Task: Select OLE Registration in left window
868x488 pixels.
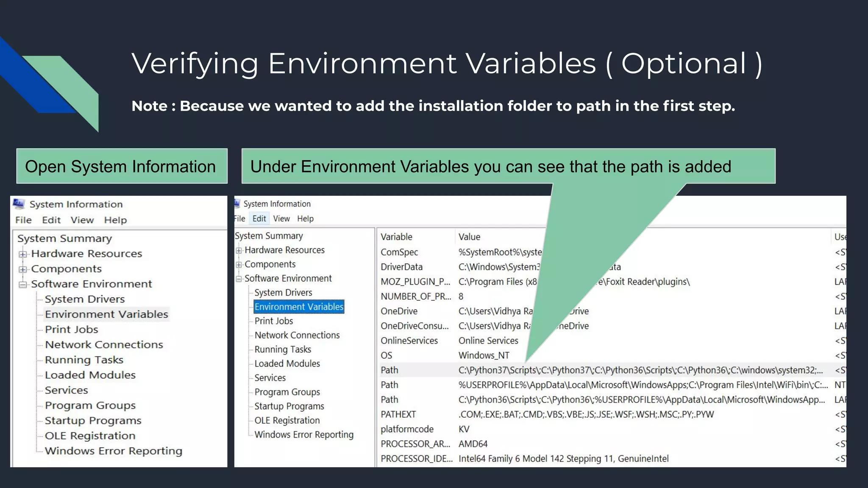Action: tap(90, 436)
